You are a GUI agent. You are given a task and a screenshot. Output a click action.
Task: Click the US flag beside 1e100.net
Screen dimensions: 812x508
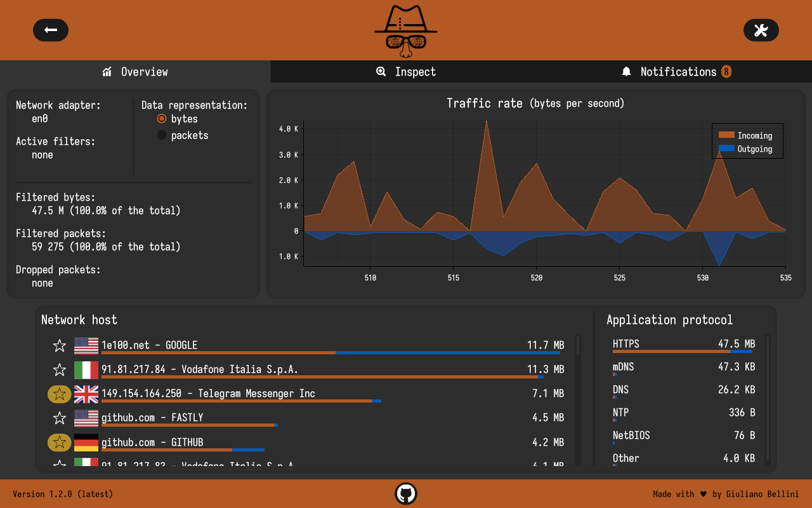click(x=86, y=345)
